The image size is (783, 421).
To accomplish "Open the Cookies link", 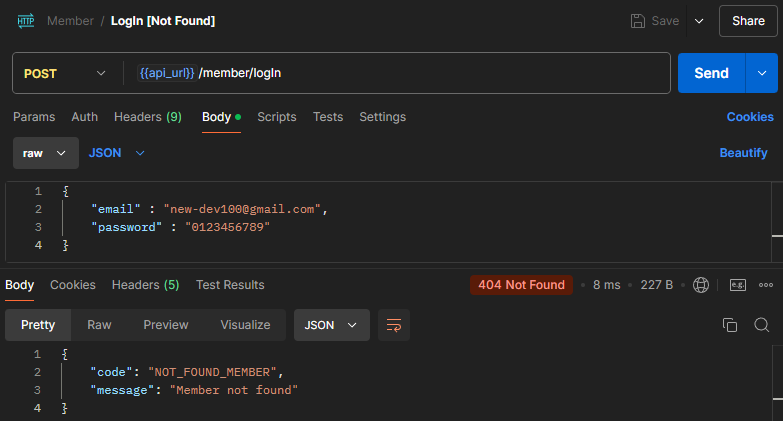I will coord(750,117).
